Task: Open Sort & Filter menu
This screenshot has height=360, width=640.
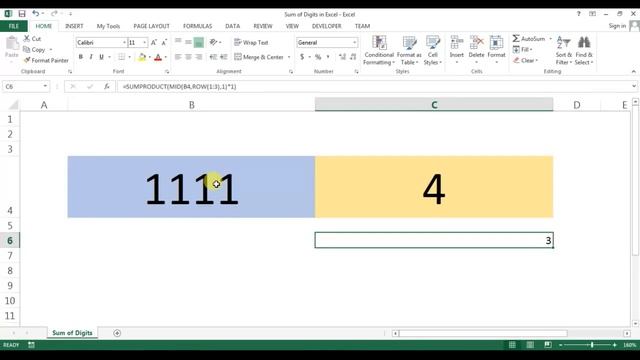Action: click(564, 50)
